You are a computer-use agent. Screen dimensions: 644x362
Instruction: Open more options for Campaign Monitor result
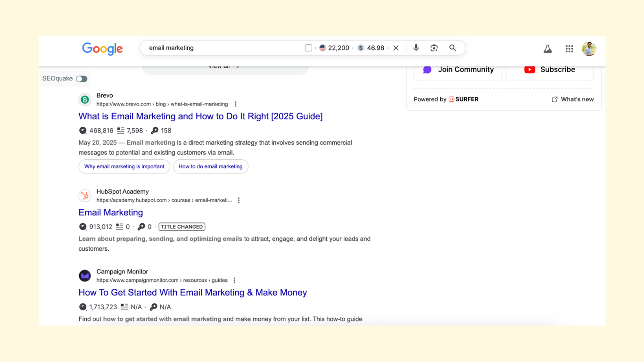234,280
